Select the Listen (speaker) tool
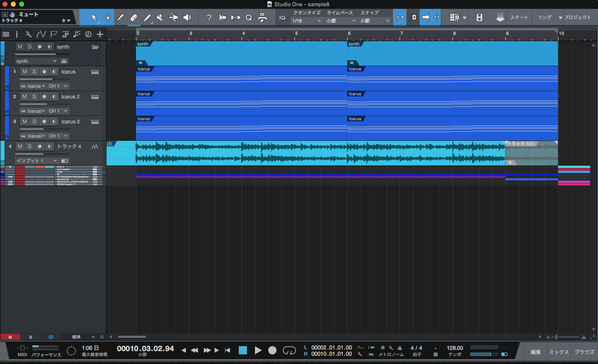Image resolution: width=598 pixels, height=364 pixels. pyautogui.click(x=187, y=17)
